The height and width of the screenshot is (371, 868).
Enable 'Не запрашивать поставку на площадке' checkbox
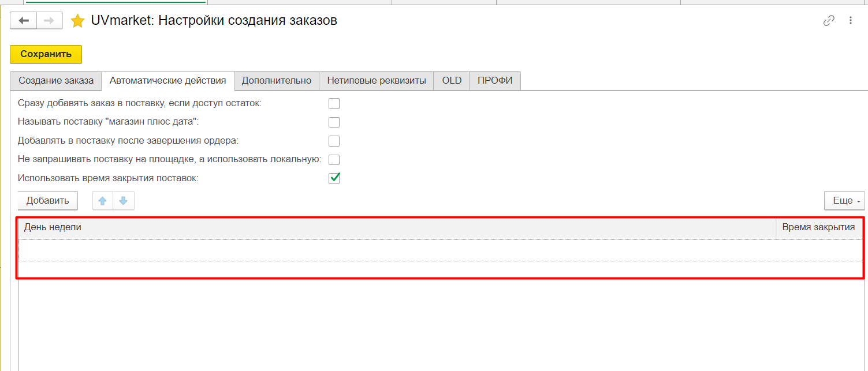click(334, 160)
